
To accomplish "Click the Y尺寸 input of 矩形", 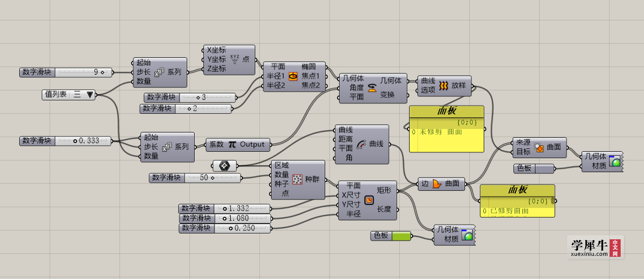I will tap(351, 204).
